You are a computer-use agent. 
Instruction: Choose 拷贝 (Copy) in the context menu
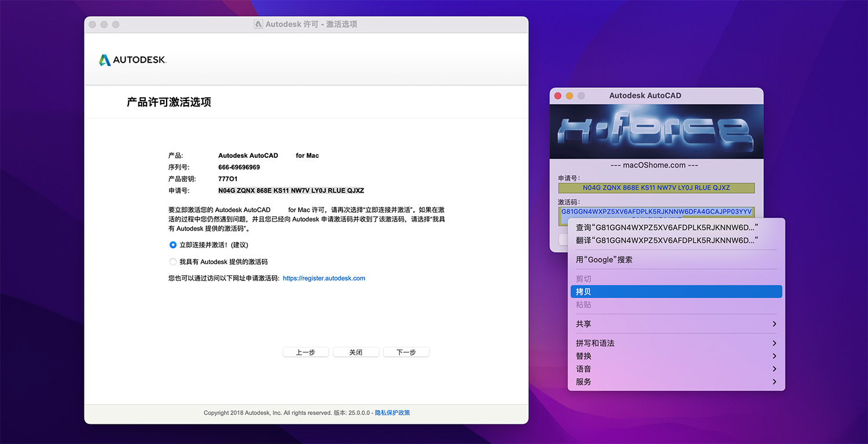676,292
